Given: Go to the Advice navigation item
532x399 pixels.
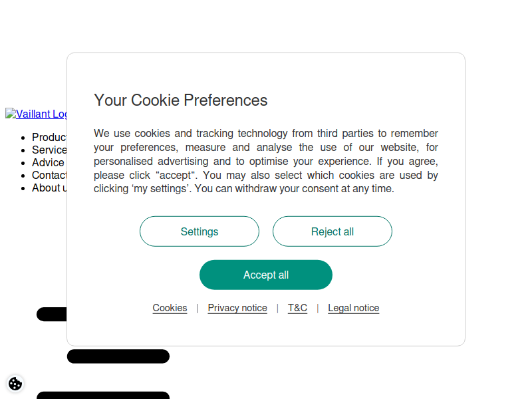Looking at the screenshot, I should click(x=48, y=162).
